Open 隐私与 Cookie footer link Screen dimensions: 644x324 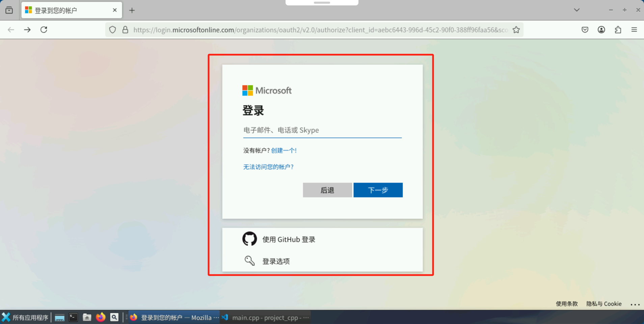point(604,304)
